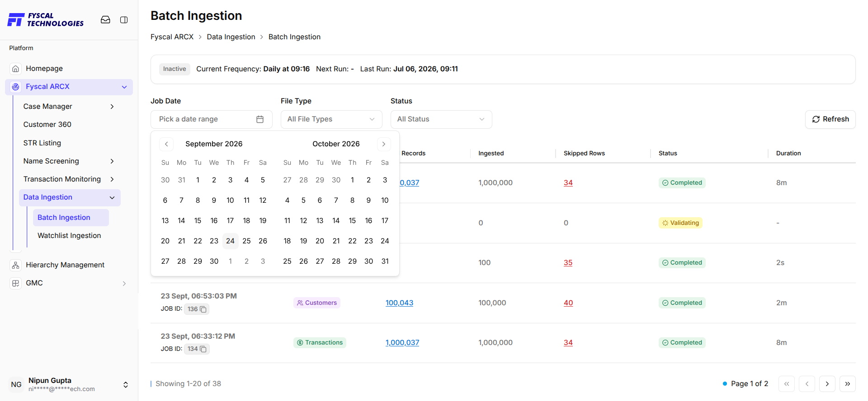Image resolution: width=868 pixels, height=401 pixels.
Task: Go to next page of results
Action: 827,384
